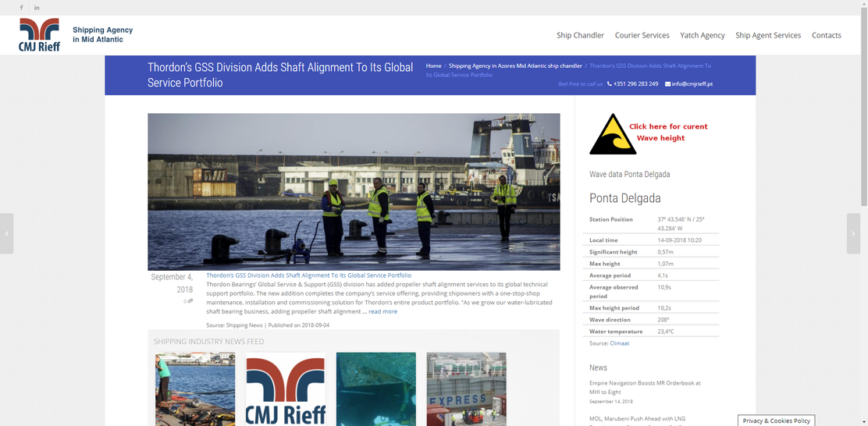Click 'feel free to call us' text
The height and width of the screenshot is (426, 868).
click(580, 84)
